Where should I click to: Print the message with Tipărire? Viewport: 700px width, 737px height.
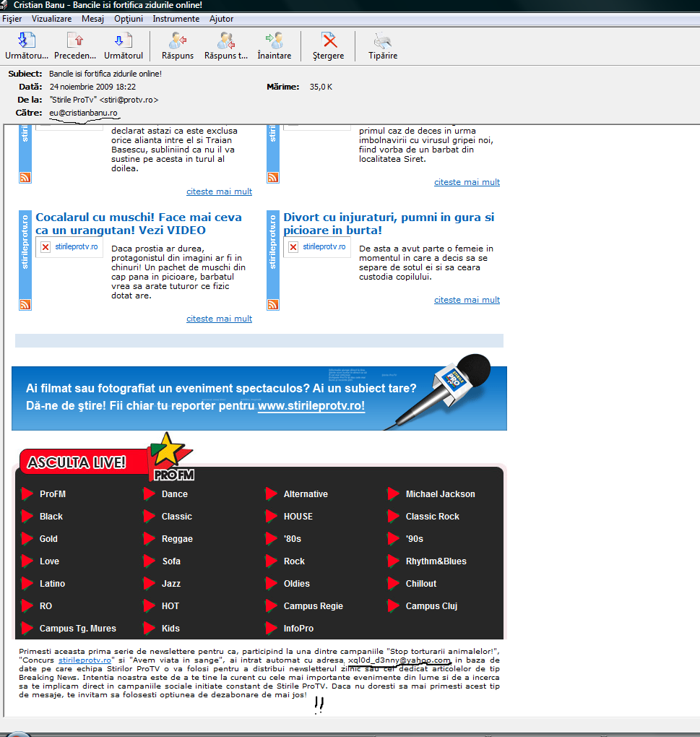coord(383,46)
